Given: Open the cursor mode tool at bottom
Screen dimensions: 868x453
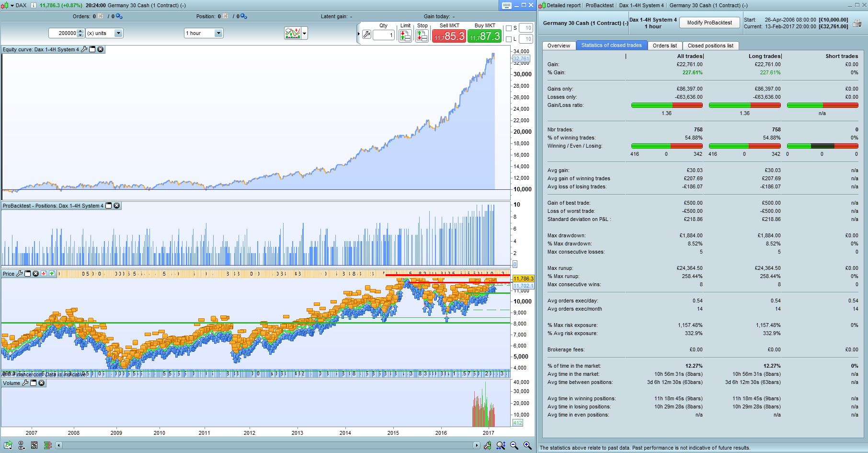Looking at the screenshot, I should [x=21, y=445].
